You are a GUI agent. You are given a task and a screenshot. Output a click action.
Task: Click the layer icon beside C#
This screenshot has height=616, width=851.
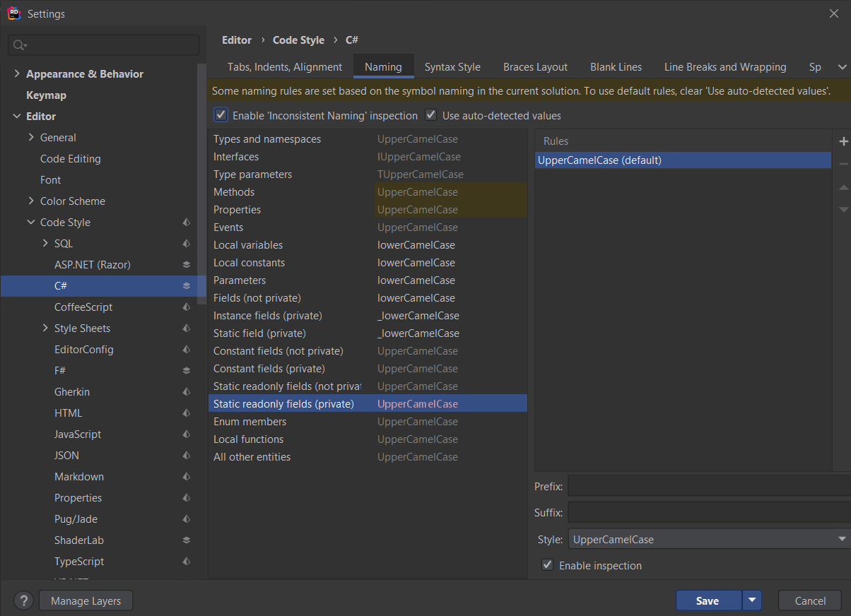point(187,285)
